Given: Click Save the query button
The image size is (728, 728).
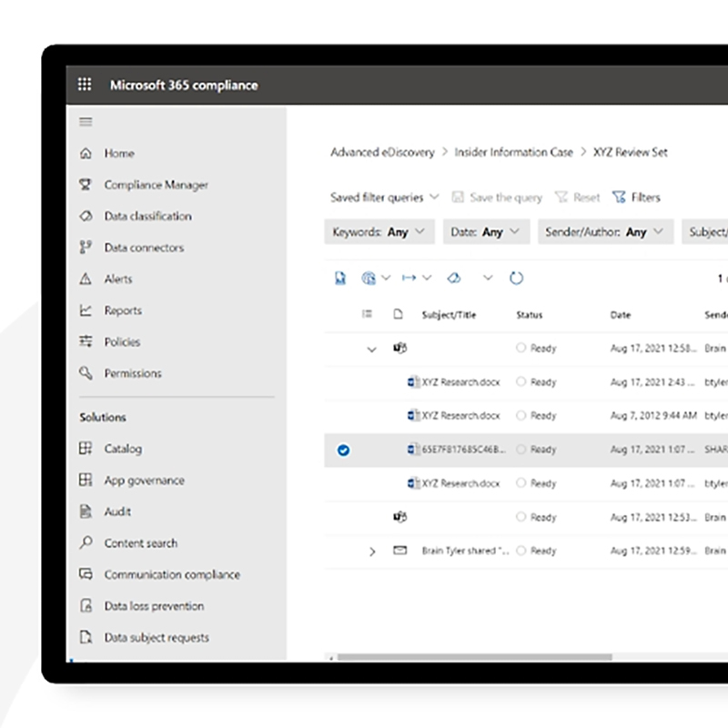Looking at the screenshot, I should point(497,197).
